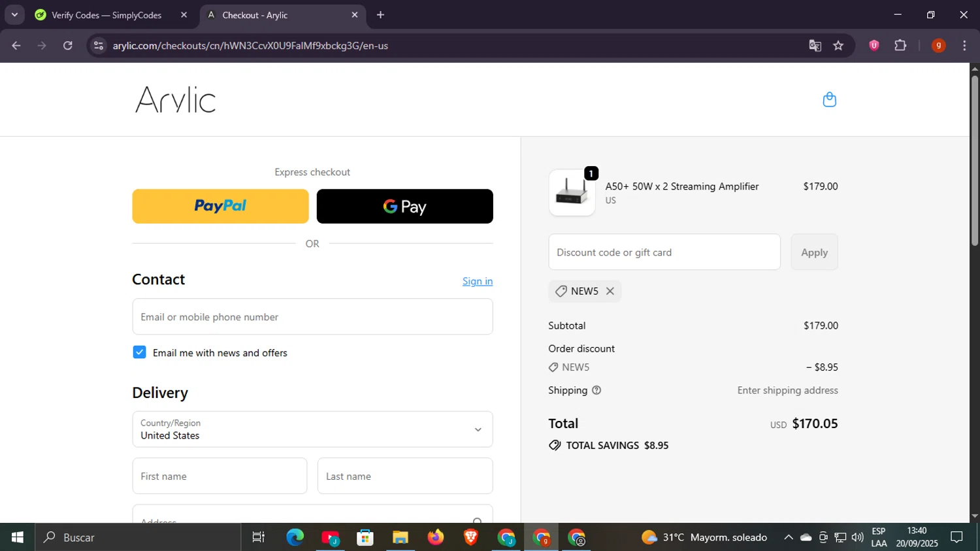Open the Country/Region dropdown
980x551 pixels.
[x=312, y=429]
